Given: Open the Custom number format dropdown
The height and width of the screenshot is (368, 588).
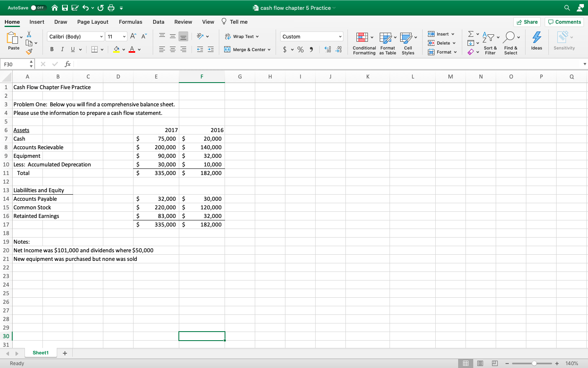Looking at the screenshot, I should 311,36.
